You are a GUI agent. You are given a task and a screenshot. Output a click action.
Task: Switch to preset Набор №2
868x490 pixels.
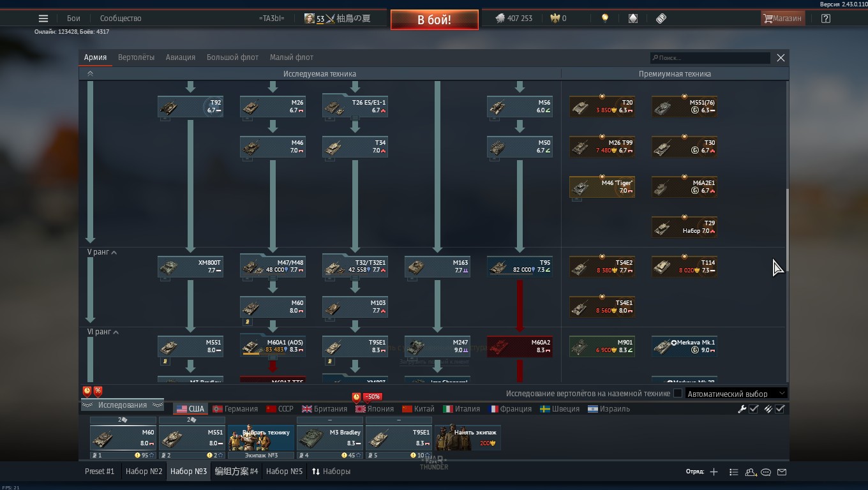(144, 471)
